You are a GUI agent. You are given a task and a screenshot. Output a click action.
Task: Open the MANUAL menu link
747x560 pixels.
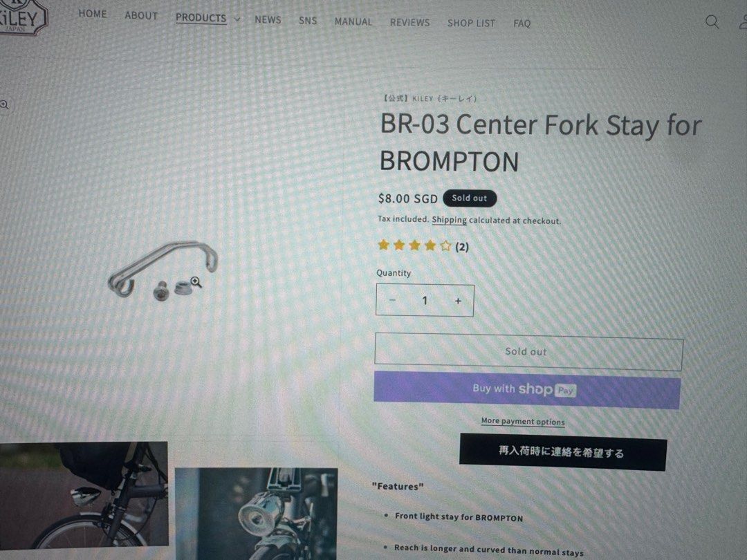353,21
